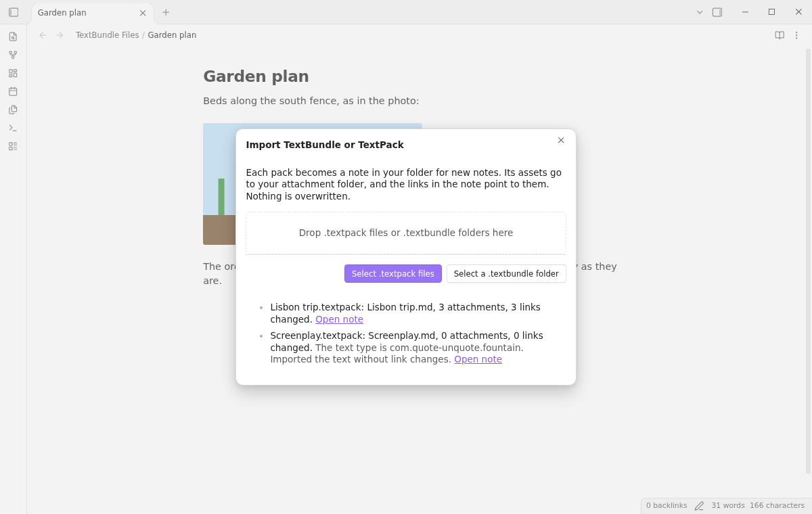Click the Garden plan note title heading

click(256, 76)
